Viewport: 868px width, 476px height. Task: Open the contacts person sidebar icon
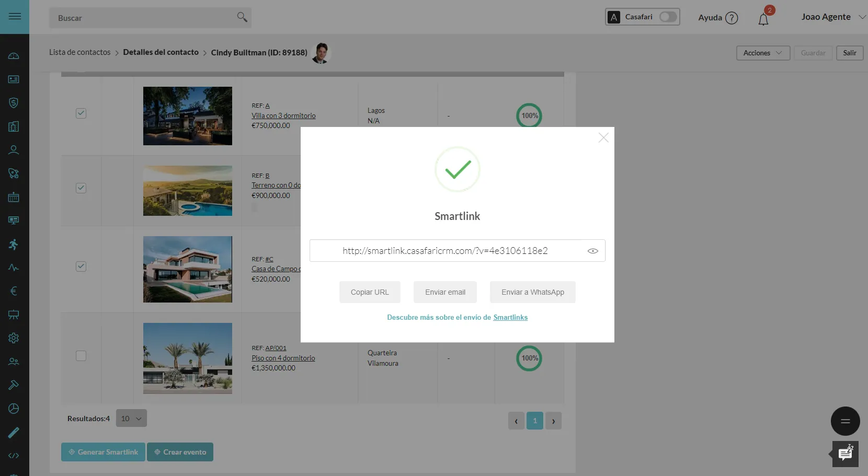pos(14,150)
